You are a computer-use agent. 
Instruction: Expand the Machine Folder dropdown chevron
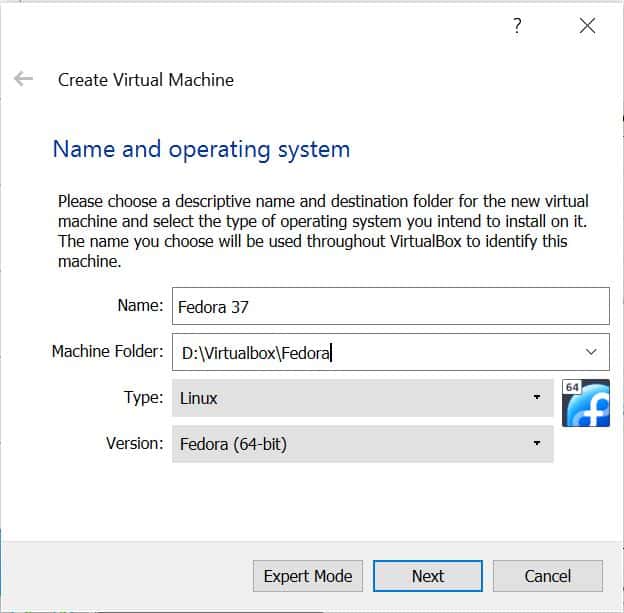click(591, 352)
